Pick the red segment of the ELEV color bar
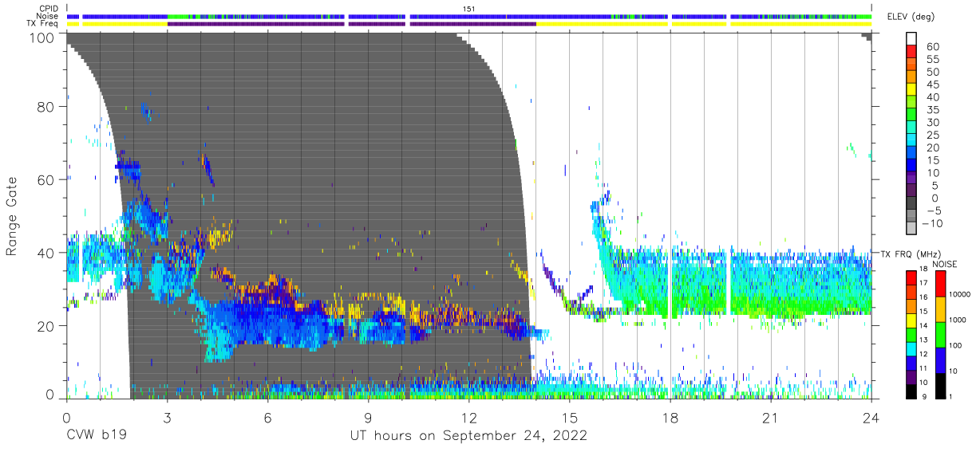The width and height of the screenshot is (980, 452). (x=912, y=53)
